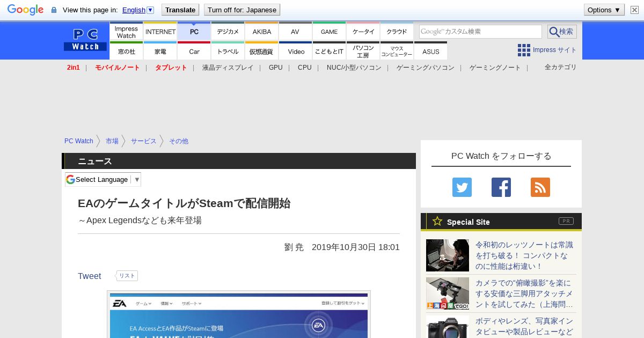Open the トラベル tab

point(228,51)
